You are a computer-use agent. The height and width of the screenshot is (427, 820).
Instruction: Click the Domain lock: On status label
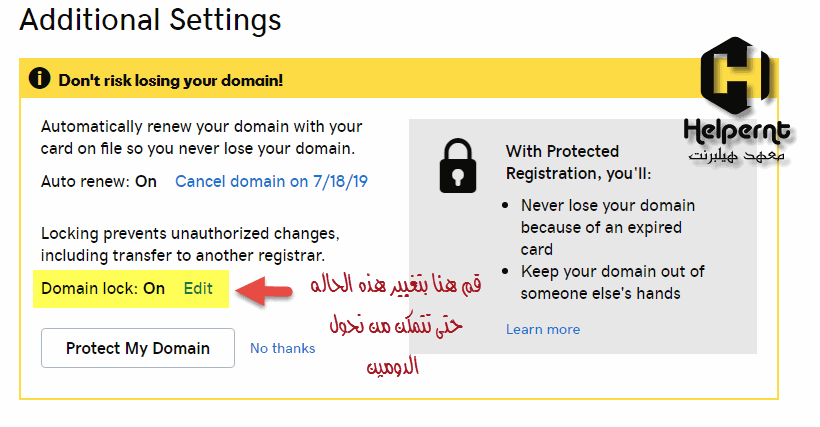click(103, 288)
